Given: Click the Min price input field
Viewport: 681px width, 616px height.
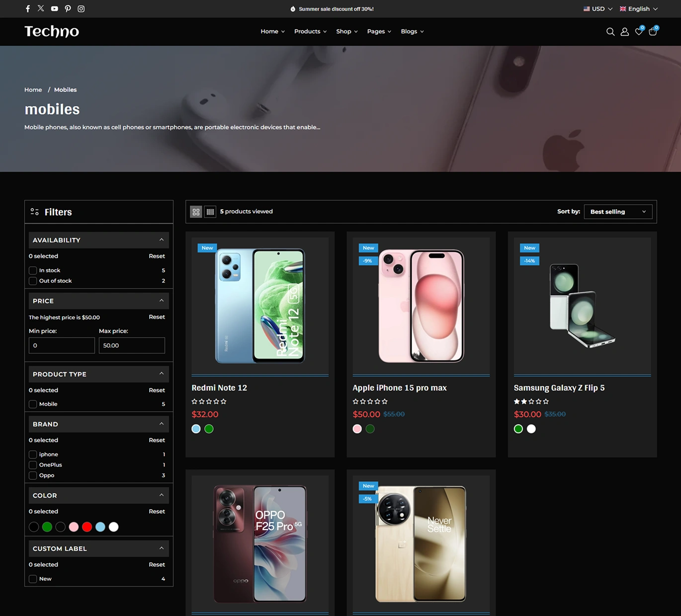Looking at the screenshot, I should point(62,345).
